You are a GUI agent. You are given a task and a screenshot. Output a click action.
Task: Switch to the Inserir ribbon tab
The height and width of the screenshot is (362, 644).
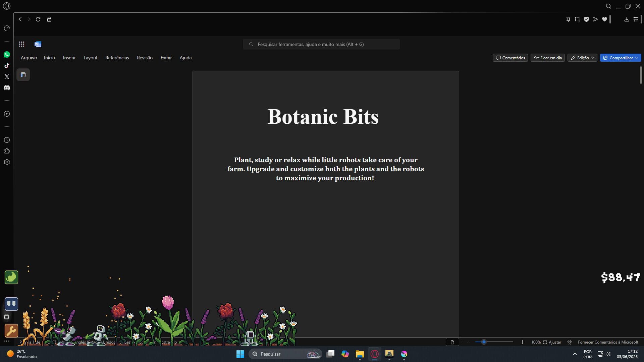[x=69, y=58]
